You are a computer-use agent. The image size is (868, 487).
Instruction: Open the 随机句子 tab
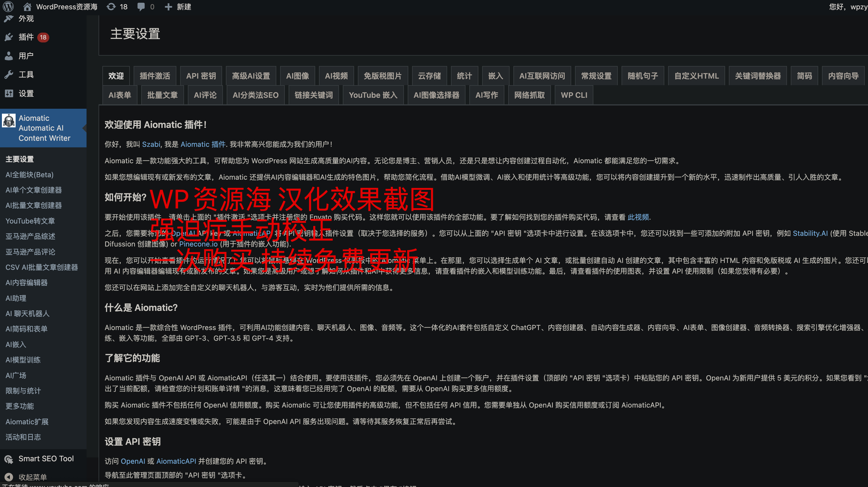(x=643, y=76)
